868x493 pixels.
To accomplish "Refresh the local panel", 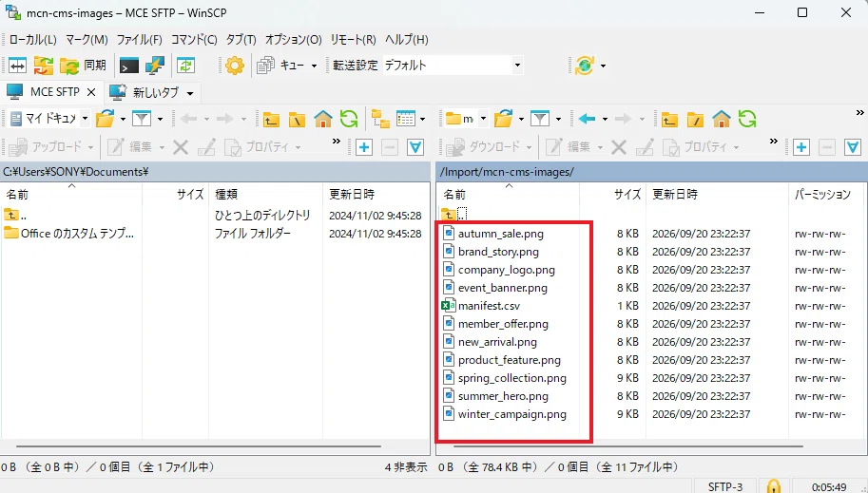I will (349, 119).
